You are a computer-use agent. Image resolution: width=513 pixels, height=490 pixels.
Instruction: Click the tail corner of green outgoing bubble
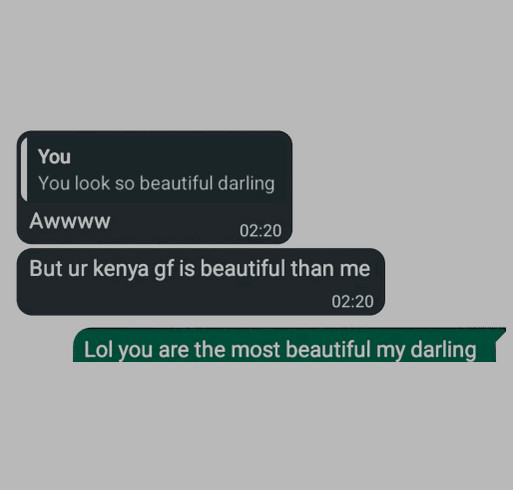pyautogui.click(x=501, y=334)
